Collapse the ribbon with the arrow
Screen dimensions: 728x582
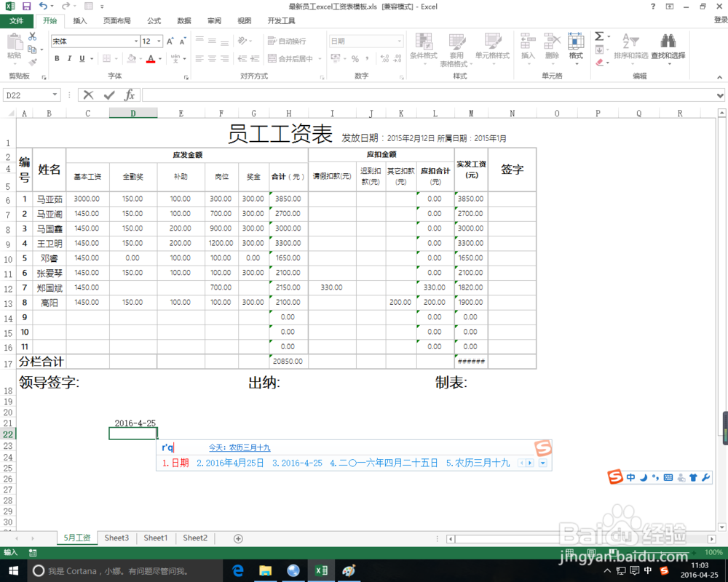click(x=720, y=77)
